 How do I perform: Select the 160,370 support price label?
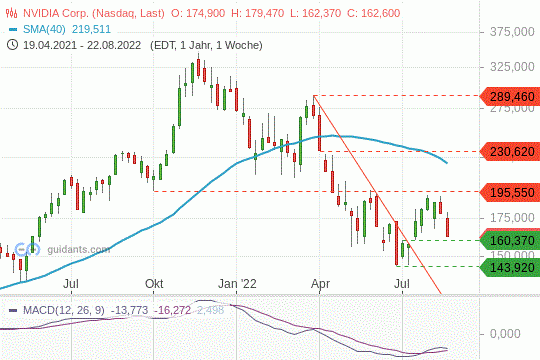click(511, 240)
